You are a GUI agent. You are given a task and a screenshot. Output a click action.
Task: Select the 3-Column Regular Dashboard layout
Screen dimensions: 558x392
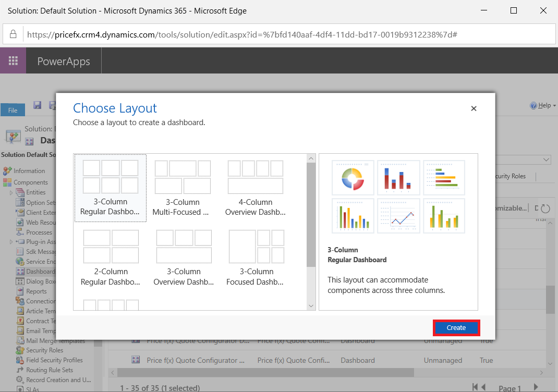tap(110, 188)
